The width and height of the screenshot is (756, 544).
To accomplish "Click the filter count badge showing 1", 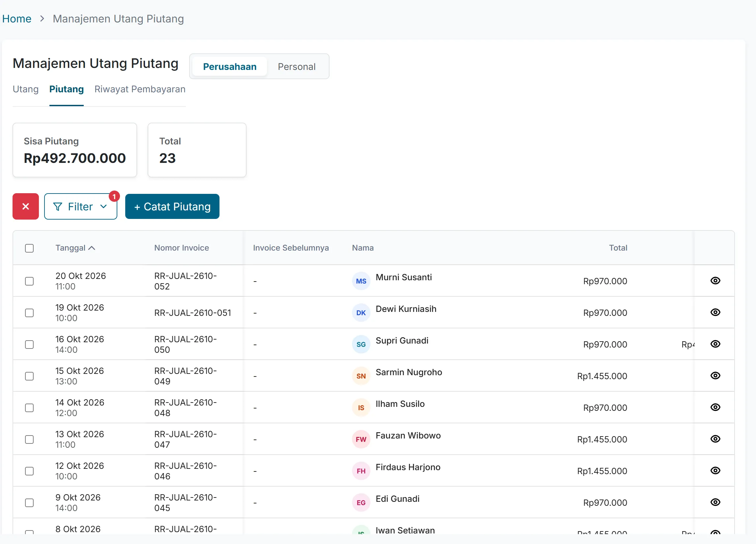I will click(114, 196).
